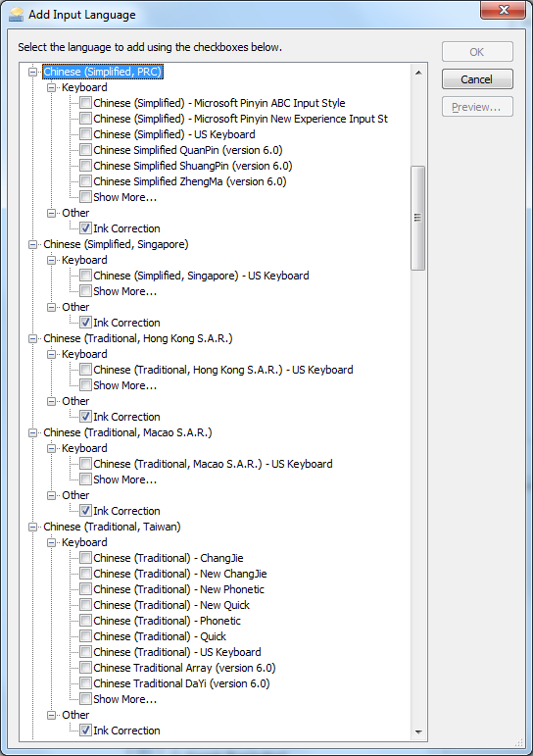533x756 pixels.
Task: Click the Cancel button
Action: tap(477, 79)
